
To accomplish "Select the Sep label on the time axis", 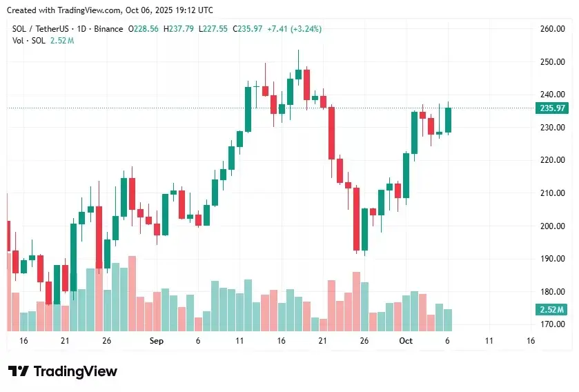I will (x=156, y=341).
